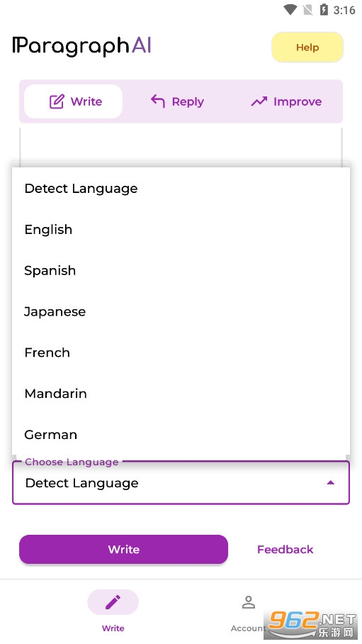This screenshot has height=644, width=362.
Task: Collapse the Choose Language dropdown arrow
Action: point(330,482)
